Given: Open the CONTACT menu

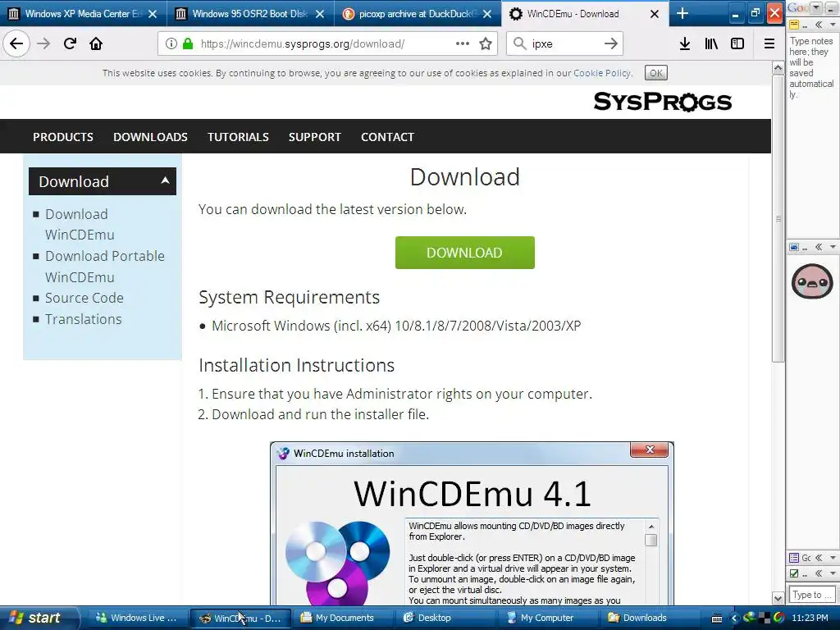Looking at the screenshot, I should tap(387, 137).
